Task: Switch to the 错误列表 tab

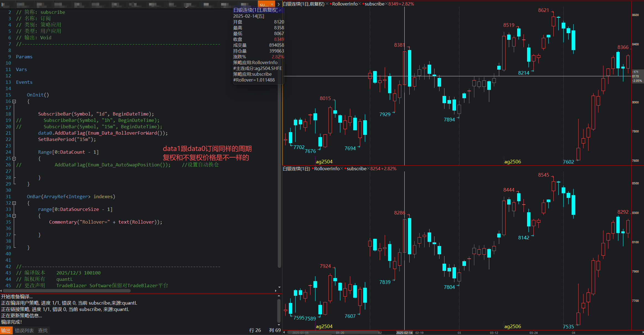Action: [x=24, y=331]
